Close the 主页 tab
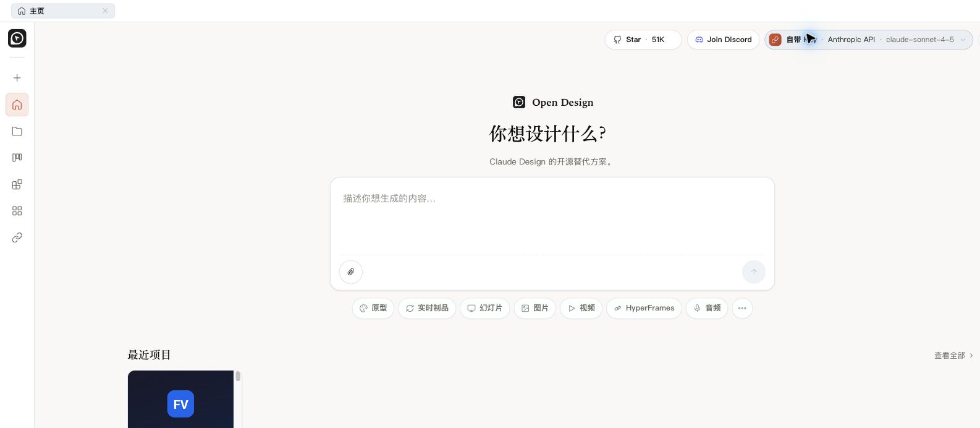 pyautogui.click(x=105, y=11)
